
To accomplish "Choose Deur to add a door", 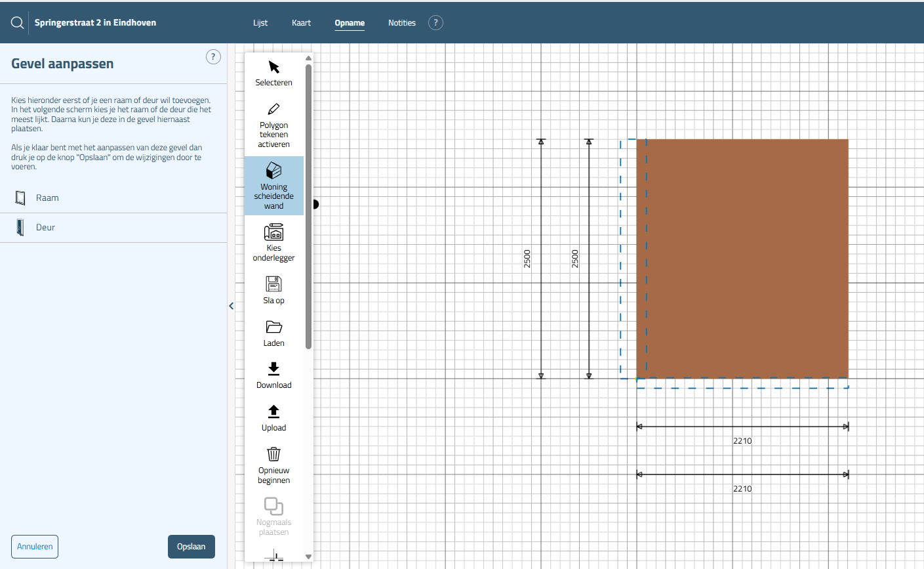I will click(45, 228).
